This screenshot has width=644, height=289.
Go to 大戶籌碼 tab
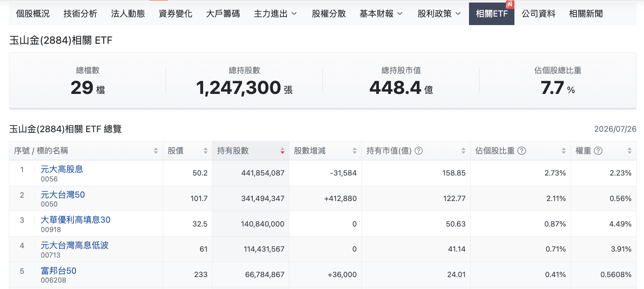(x=223, y=14)
